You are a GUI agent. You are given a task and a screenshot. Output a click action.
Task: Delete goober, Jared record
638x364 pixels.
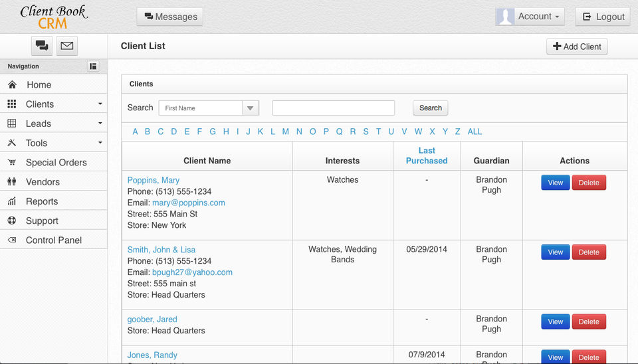(x=589, y=321)
